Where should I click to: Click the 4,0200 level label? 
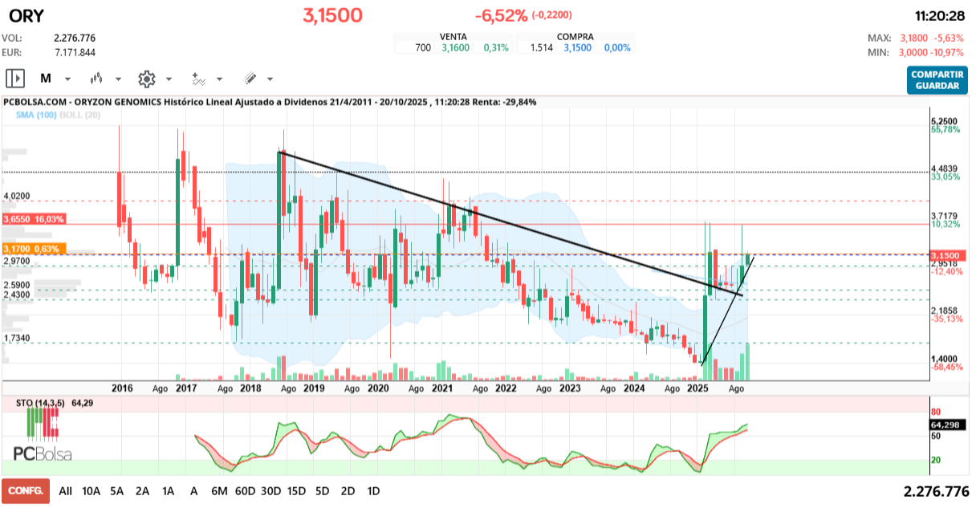point(17,196)
